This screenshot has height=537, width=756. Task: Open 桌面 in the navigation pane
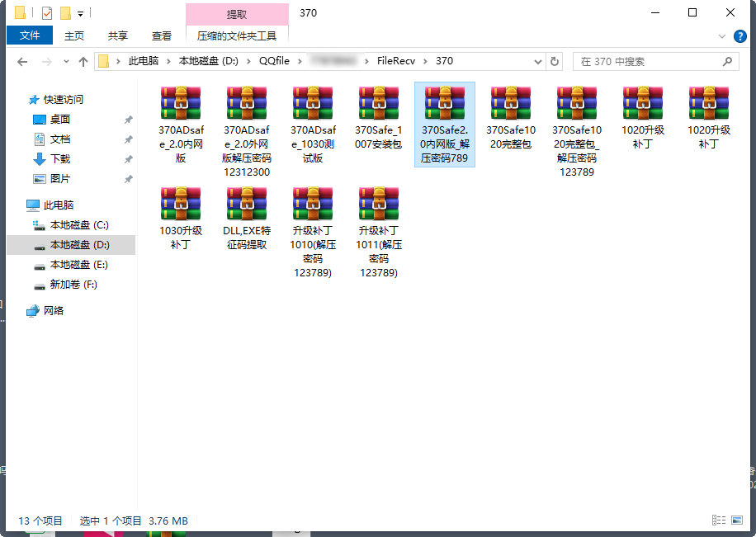(x=60, y=120)
